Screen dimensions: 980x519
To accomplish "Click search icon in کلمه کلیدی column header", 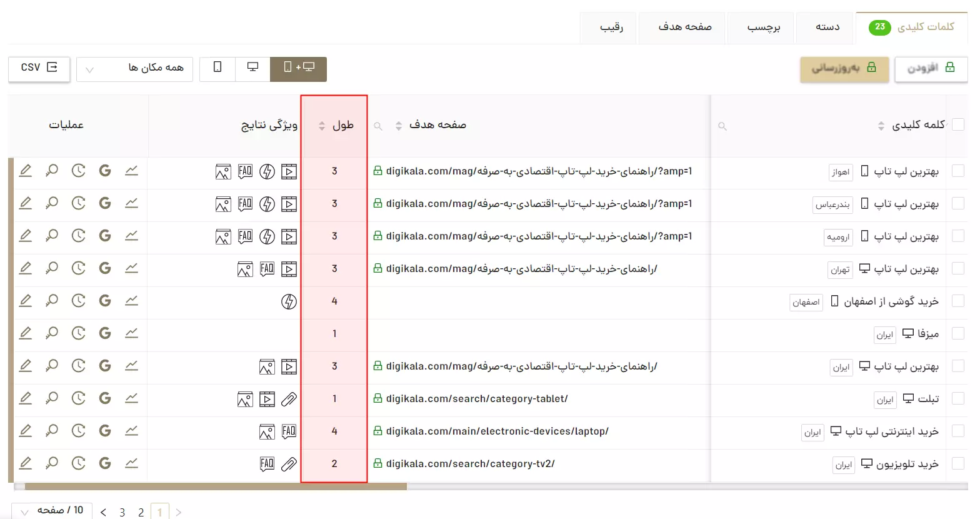I will click(722, 126).
